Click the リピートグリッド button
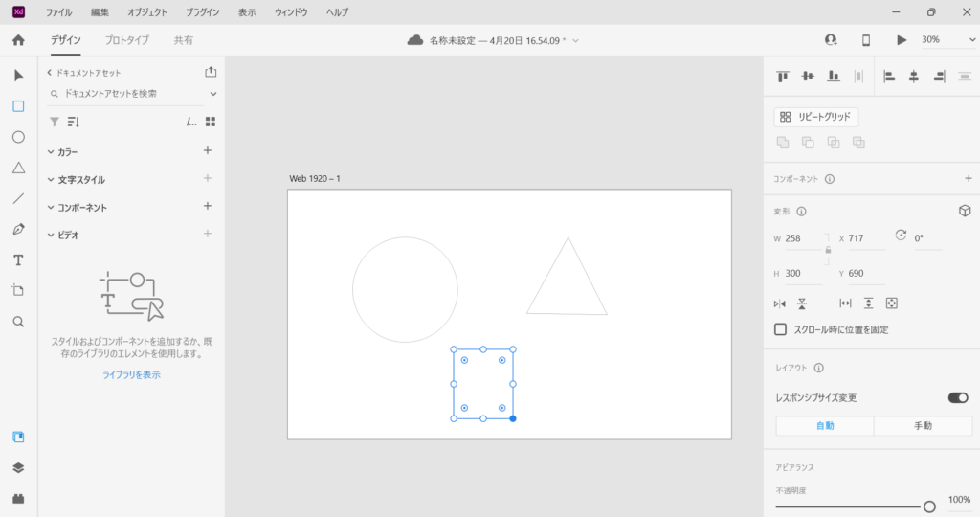 (x=816, y=117)
